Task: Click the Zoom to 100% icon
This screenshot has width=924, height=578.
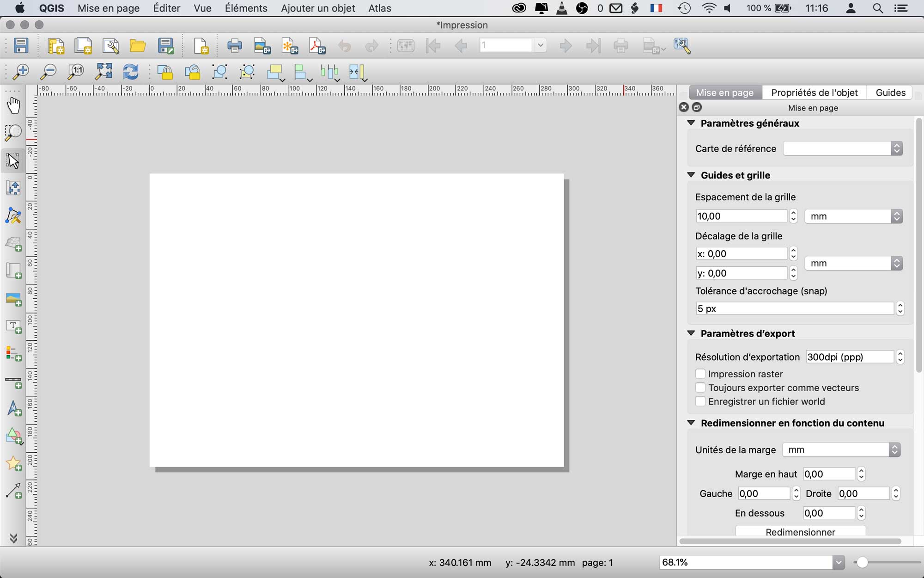Action: (76, 72)
